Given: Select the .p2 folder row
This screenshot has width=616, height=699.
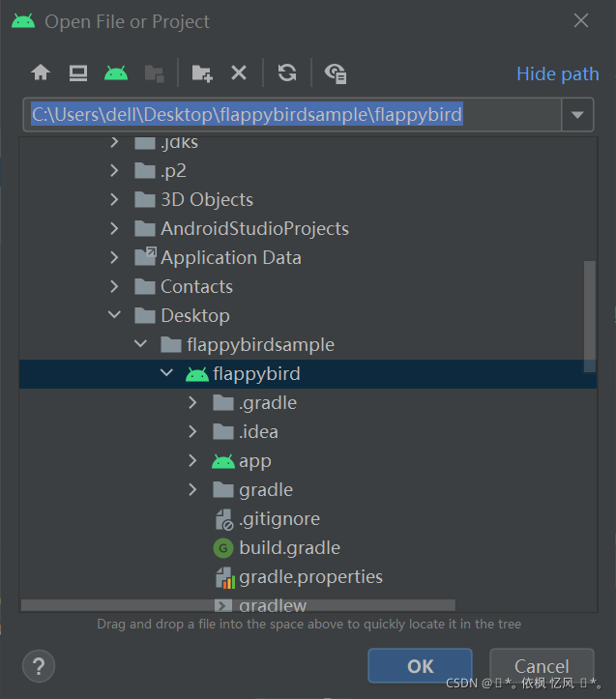Looking at the screenshot, I should [x=308, y=170].
